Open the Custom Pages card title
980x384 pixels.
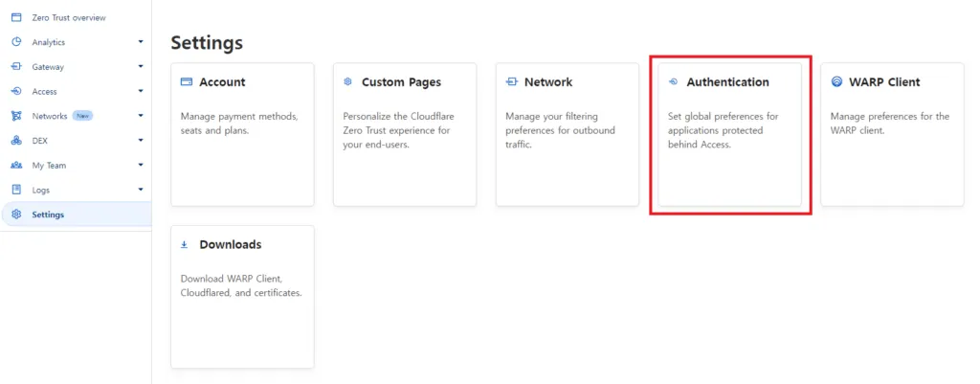tap(401, 82)
